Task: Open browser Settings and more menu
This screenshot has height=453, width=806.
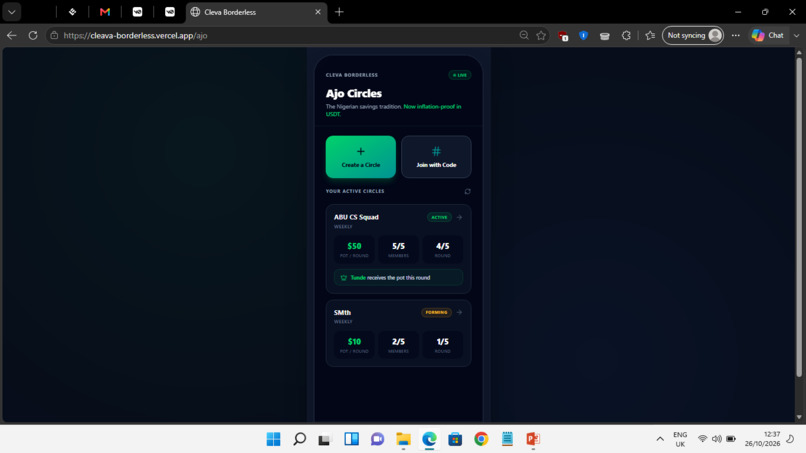Action: pos(736,35)
